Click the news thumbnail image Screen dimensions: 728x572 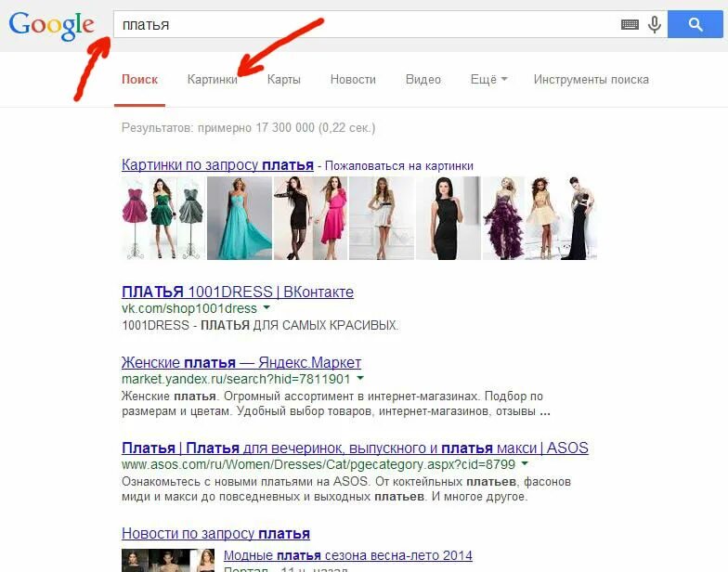(168, 561)
